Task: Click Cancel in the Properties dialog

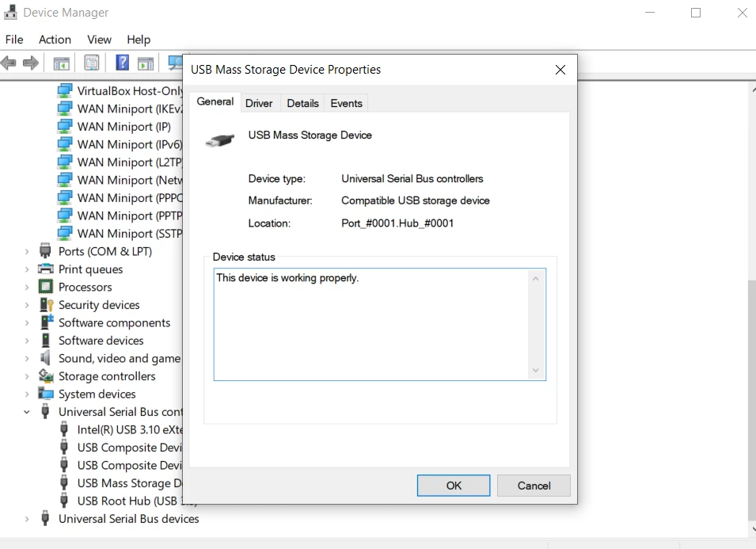Action: (534, 486)
